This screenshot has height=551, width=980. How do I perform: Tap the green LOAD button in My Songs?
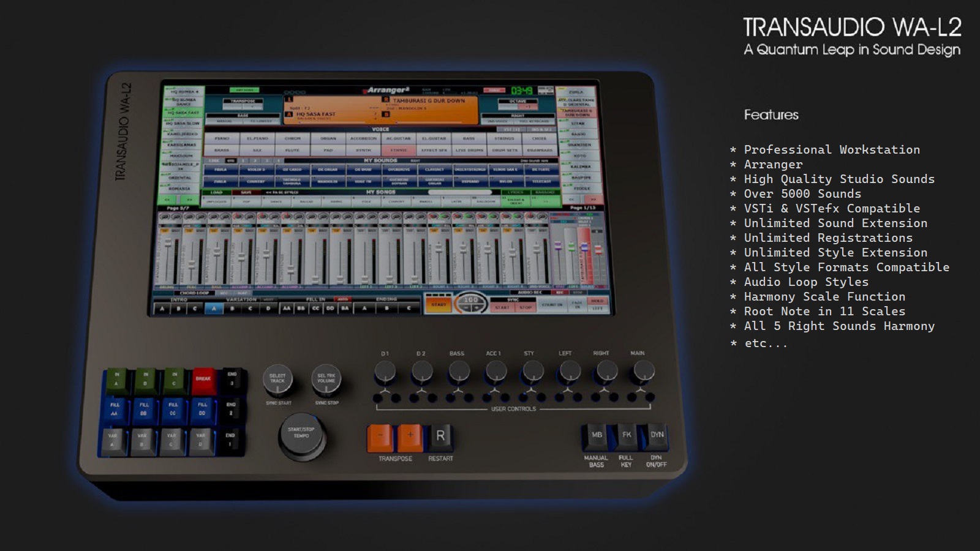coord(216,192)
